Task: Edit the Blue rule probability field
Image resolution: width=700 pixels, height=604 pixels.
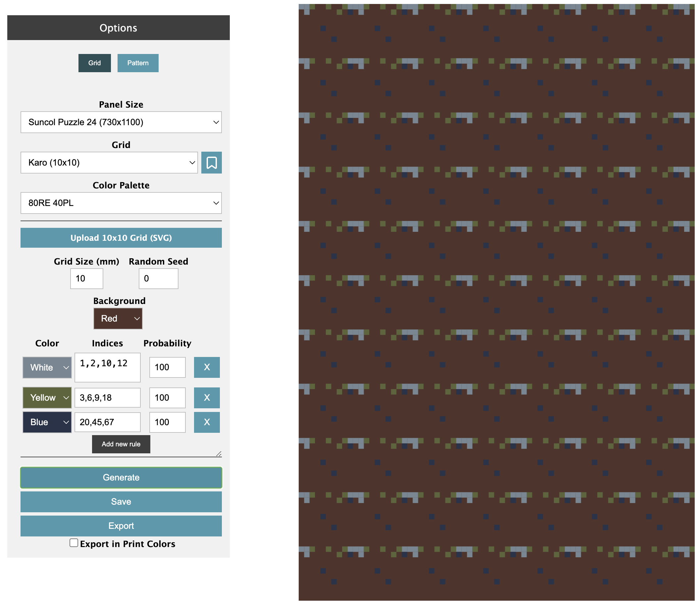Action: coord(168,422)
